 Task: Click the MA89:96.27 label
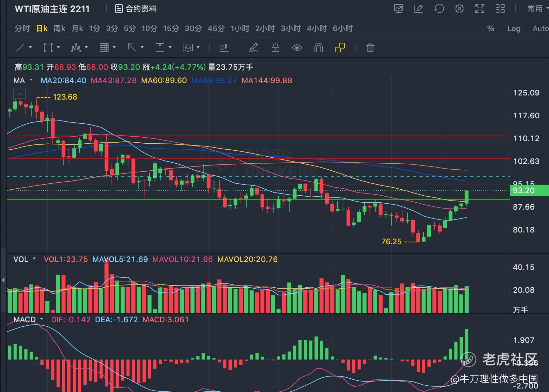click(214, 81)
